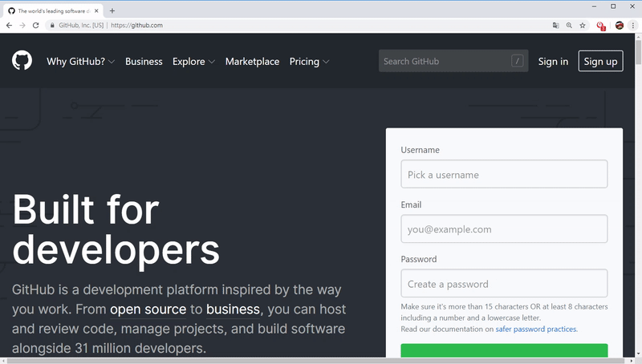Click the green sign up submit button

click(504, 350)
